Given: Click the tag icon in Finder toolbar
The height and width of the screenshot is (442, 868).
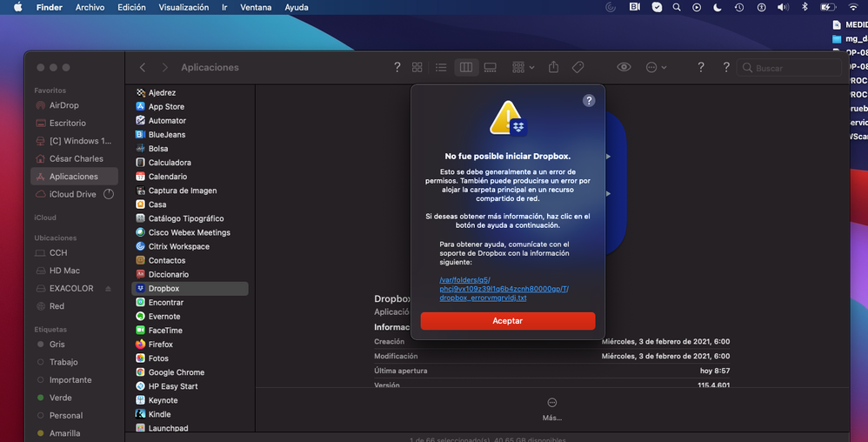Looking at the screenshot, I should (578, 67).
